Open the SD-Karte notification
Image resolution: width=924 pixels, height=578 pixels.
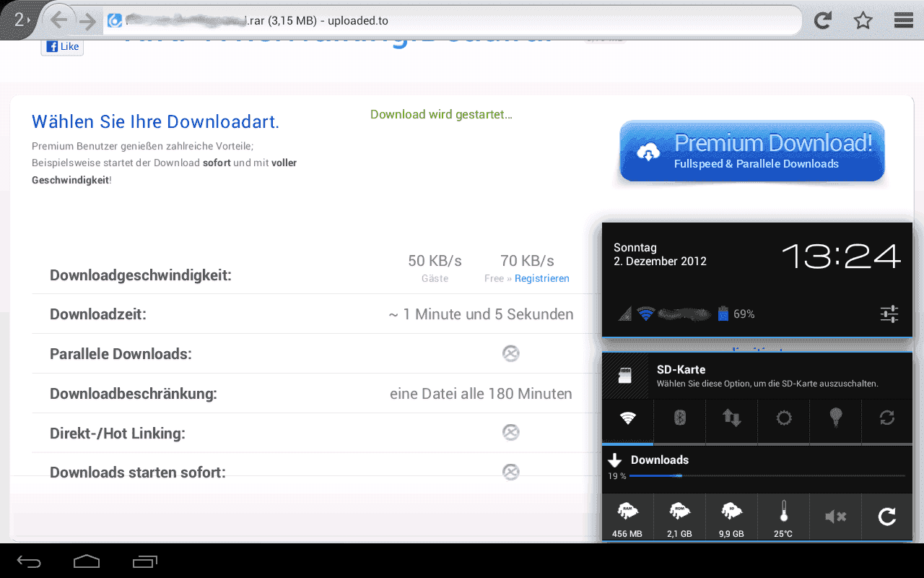pos(757,376)
